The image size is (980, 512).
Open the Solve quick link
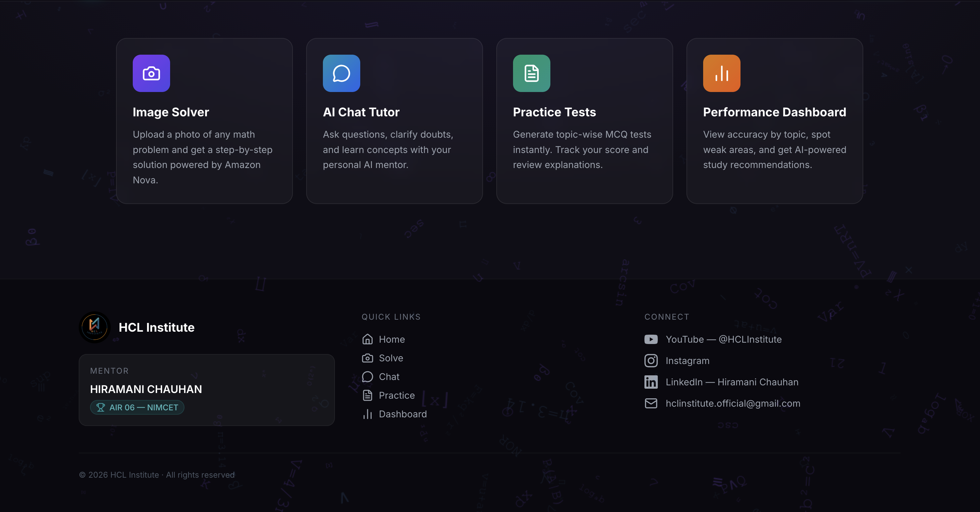[x=391, y=358]
